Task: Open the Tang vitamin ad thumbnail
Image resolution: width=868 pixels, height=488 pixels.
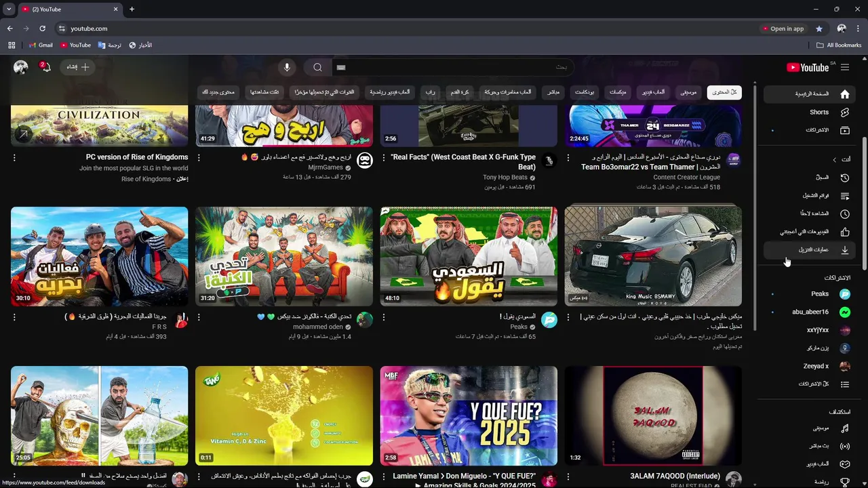Action: tap(284, 415)
